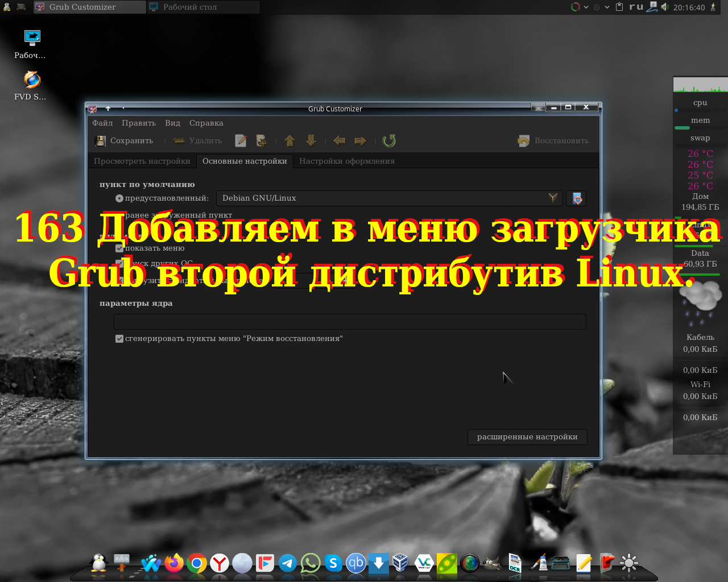Click the camera lens icon in the dock
The image size is (728, 582).
point(470,563)
